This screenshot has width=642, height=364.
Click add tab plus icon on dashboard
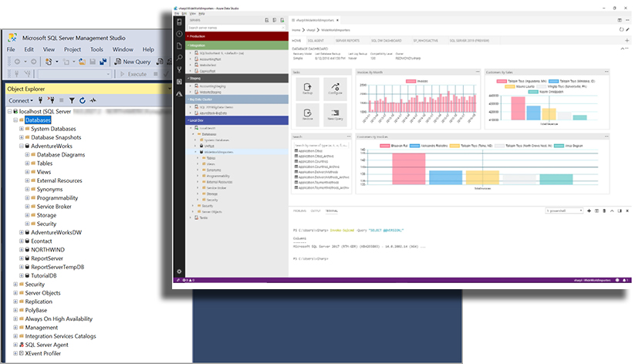click(627, 41)
